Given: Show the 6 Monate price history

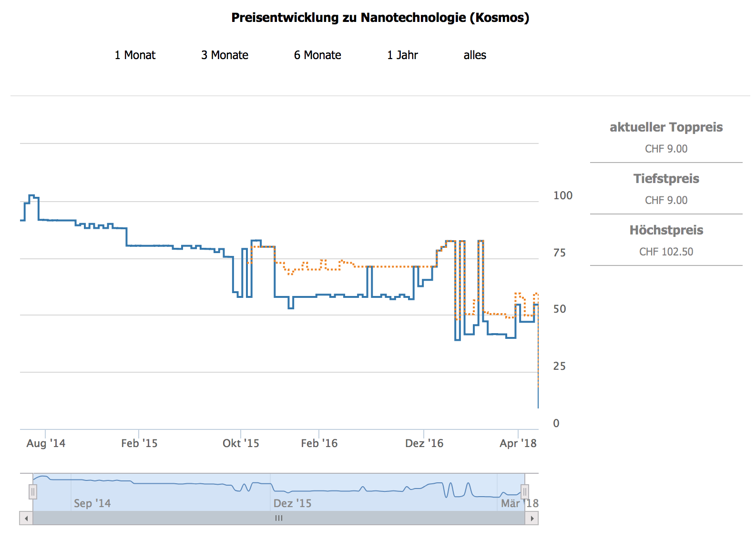Looking at the screenshot, I should point(317,55).
